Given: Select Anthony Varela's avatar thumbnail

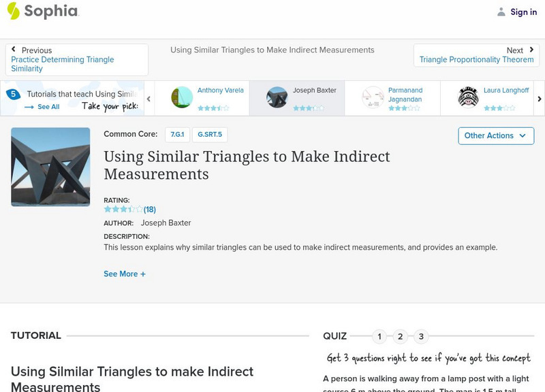Looking at the screenshot, I should point(182,97).
